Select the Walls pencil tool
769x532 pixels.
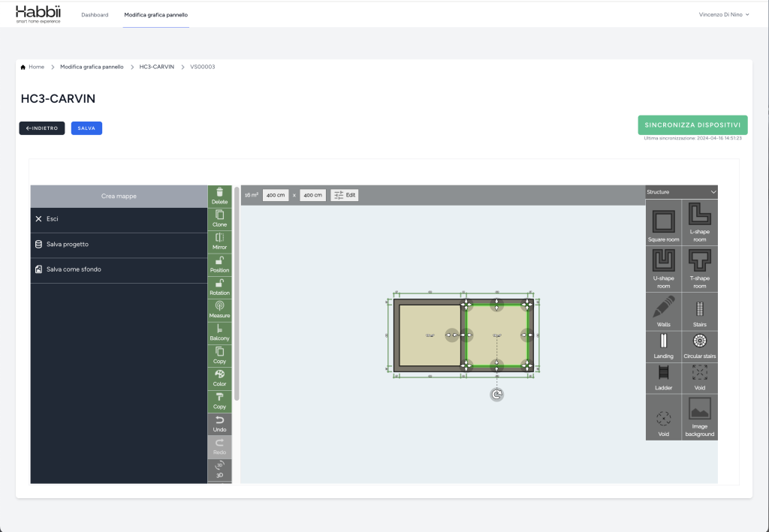[663, 311]
